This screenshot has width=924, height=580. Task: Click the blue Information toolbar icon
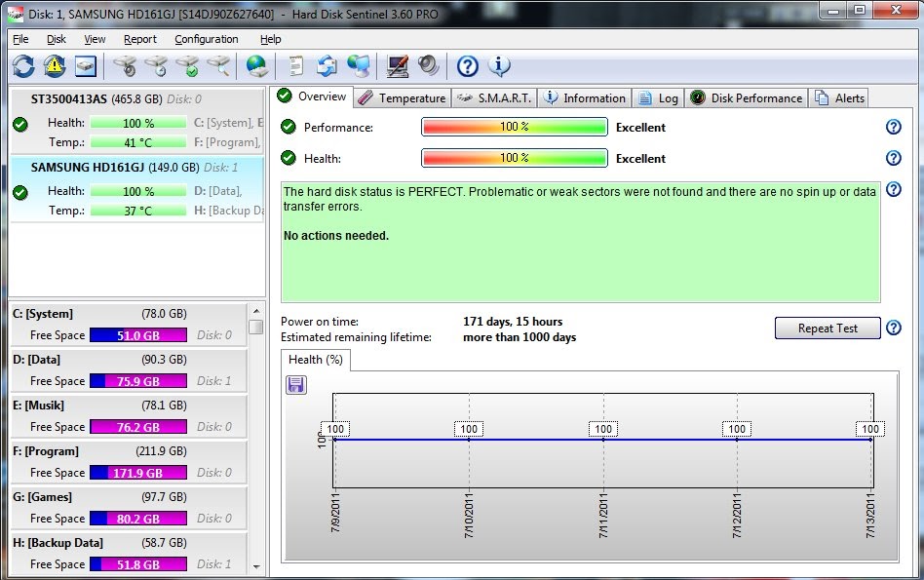pyautogui.click(x=499, y=66)
